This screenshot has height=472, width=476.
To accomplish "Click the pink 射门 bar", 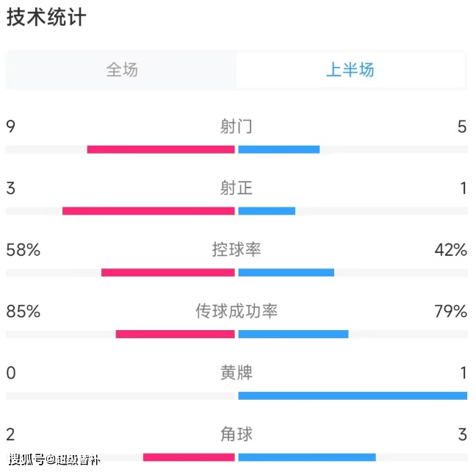I will (161, 149).
